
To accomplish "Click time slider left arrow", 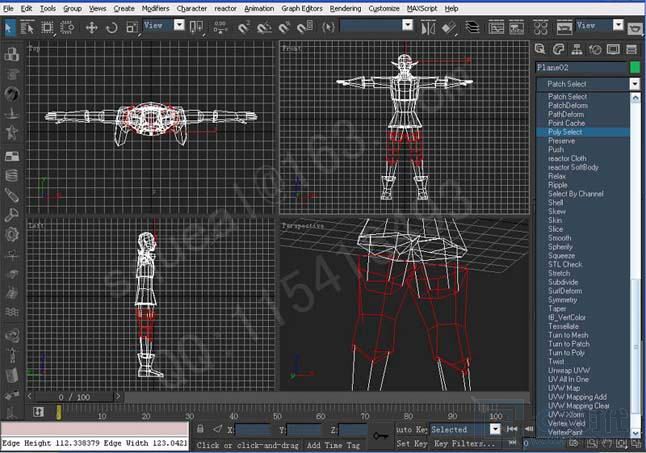I will coord(29,397).
